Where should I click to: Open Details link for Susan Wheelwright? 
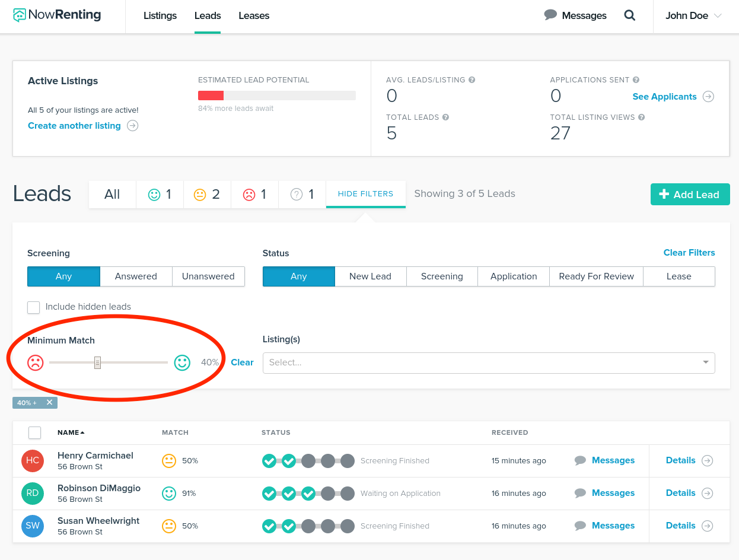(680, 526)
